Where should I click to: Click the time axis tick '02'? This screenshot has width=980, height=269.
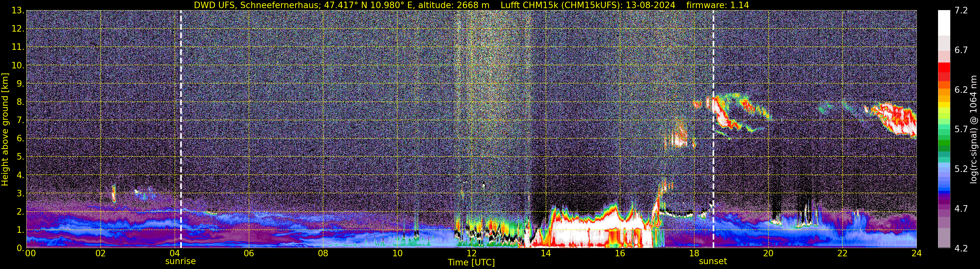coord(101,254)
